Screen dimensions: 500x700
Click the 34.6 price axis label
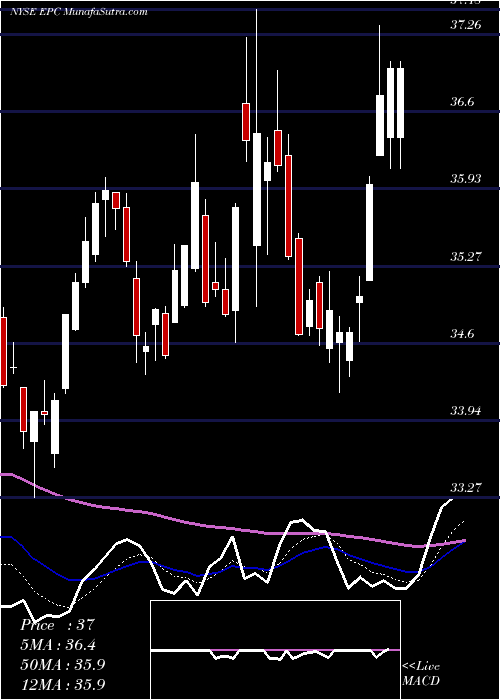pyautogui.click(x=462, y=333)
